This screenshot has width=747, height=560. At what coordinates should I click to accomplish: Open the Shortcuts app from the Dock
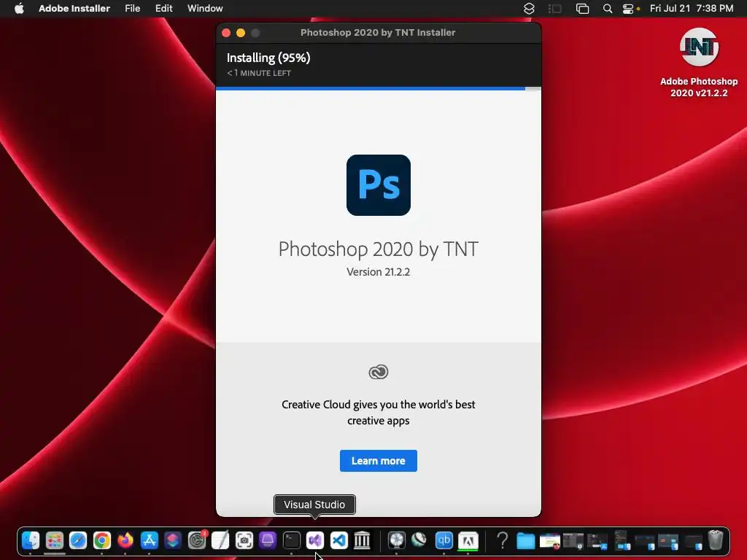click(172, 540)
